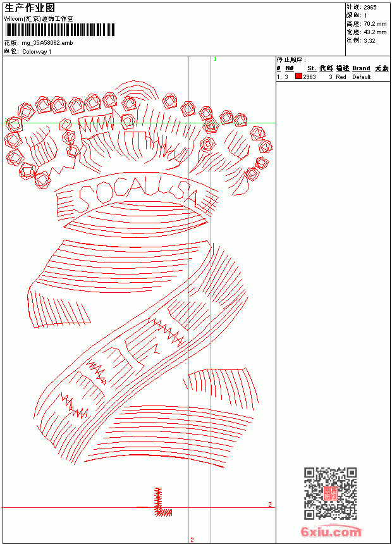Screen dimensions: 392x544
Task: Click the '停止顺序' heading
Action: pyautogui.click(x=291, y=59)
